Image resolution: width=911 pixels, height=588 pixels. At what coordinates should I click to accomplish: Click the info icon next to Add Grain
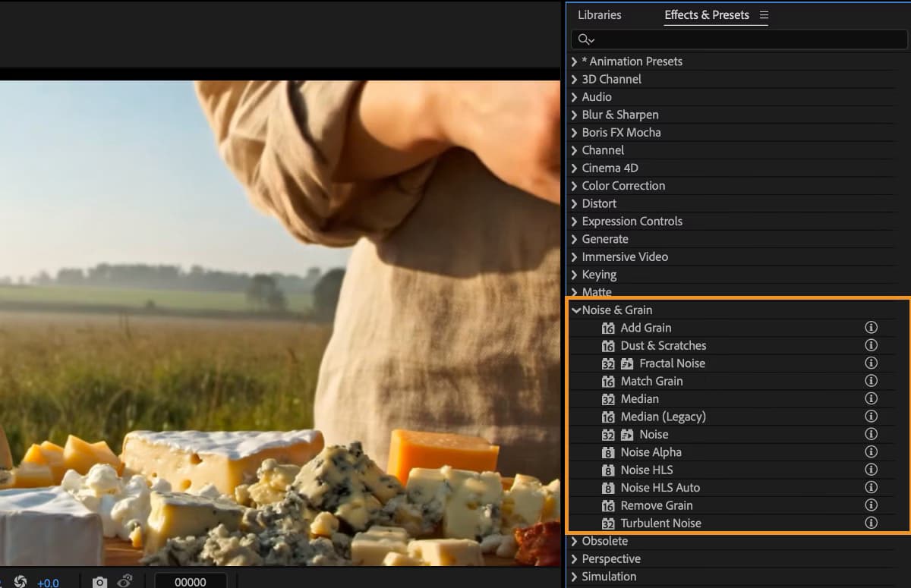point(871,327)
